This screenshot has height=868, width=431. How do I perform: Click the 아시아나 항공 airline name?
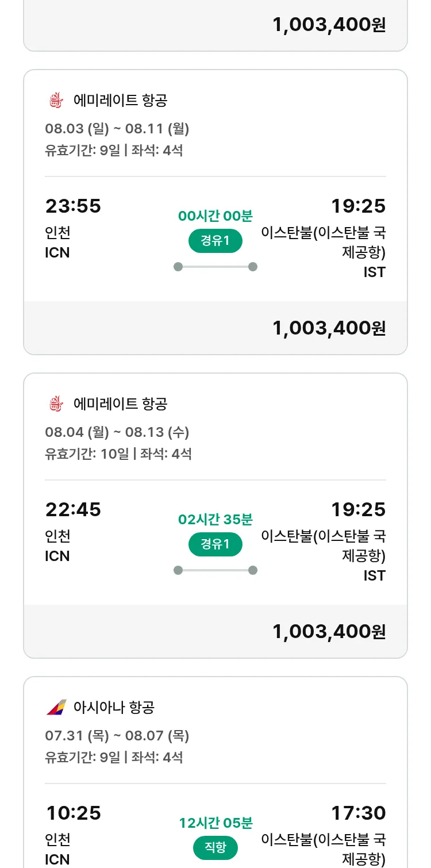(114, 707)
